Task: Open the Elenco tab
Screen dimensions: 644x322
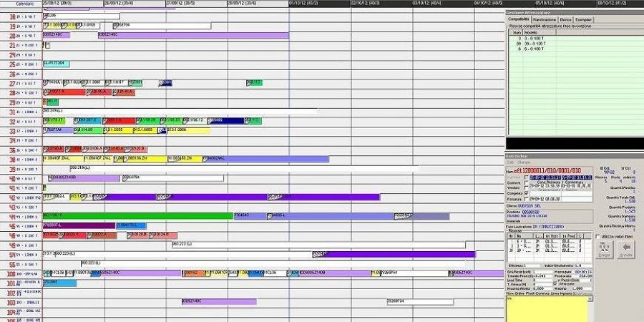Action: coord(565,20)
